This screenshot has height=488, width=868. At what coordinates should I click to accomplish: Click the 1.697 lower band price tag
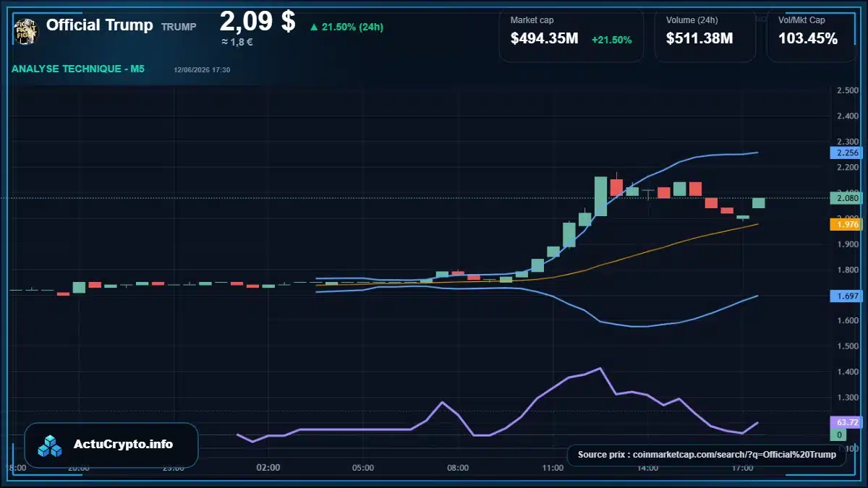[x=847, y=296]
